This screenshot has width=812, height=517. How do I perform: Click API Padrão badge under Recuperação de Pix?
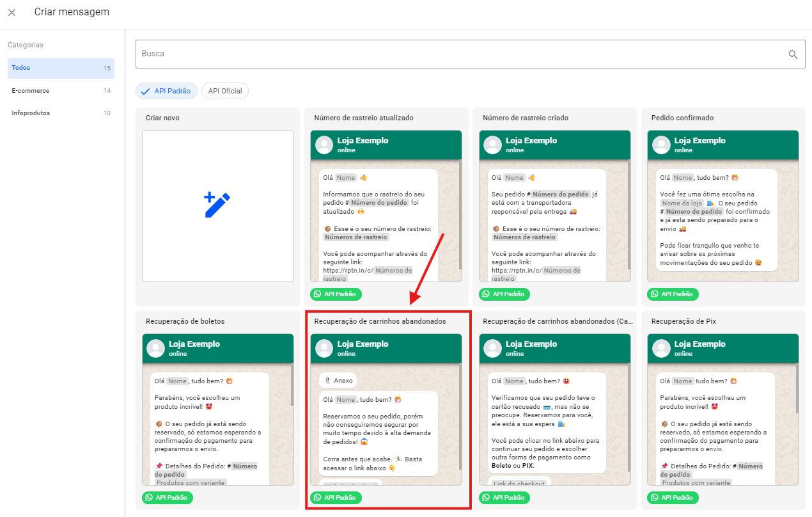click(673, 497)
